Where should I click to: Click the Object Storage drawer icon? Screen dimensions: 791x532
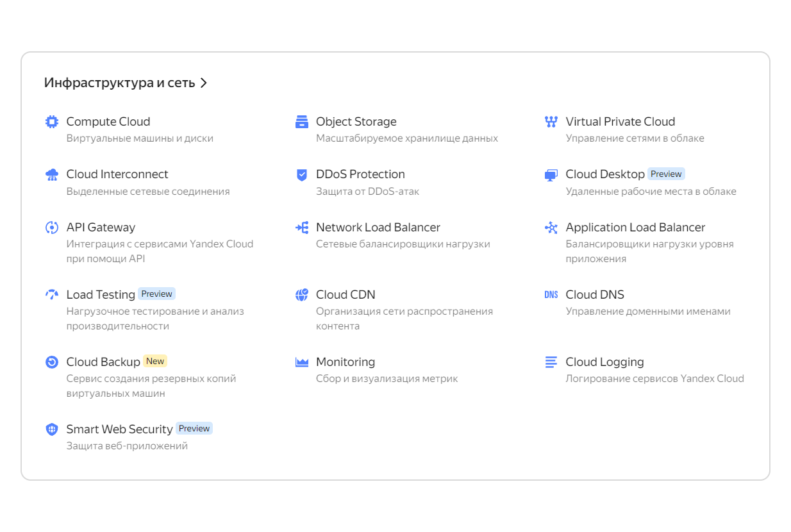pyautogui.click(x=302, y=122)
